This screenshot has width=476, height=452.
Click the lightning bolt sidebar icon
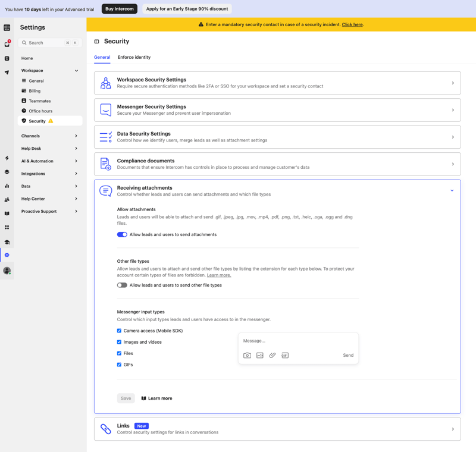(x=7, y=158)
